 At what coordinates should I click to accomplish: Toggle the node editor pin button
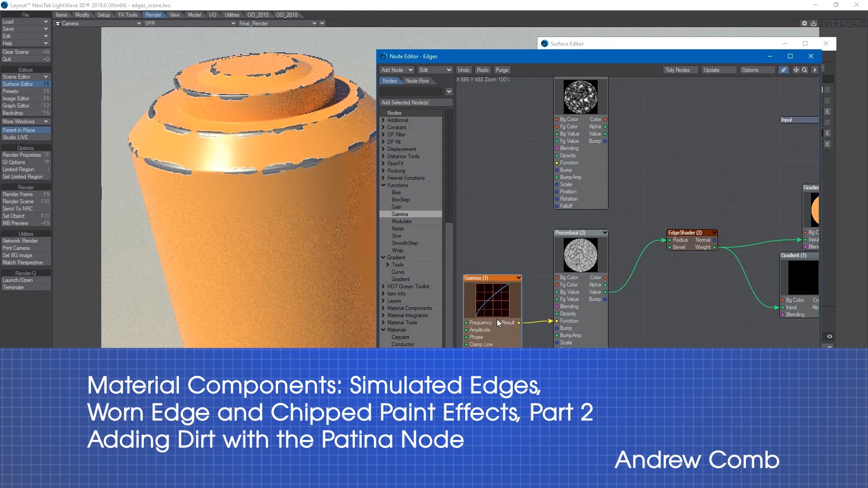point(783,70)
